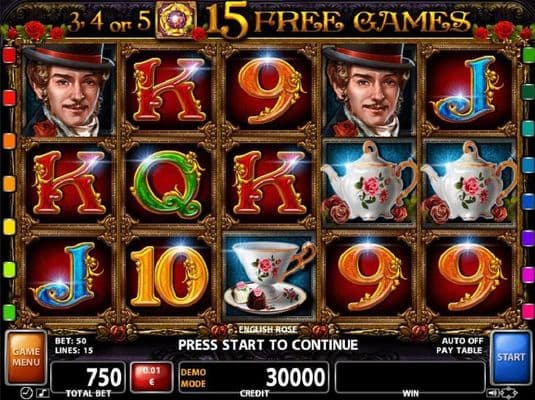Toggle AUTO OFF autoplay setting

coord(462,341)
